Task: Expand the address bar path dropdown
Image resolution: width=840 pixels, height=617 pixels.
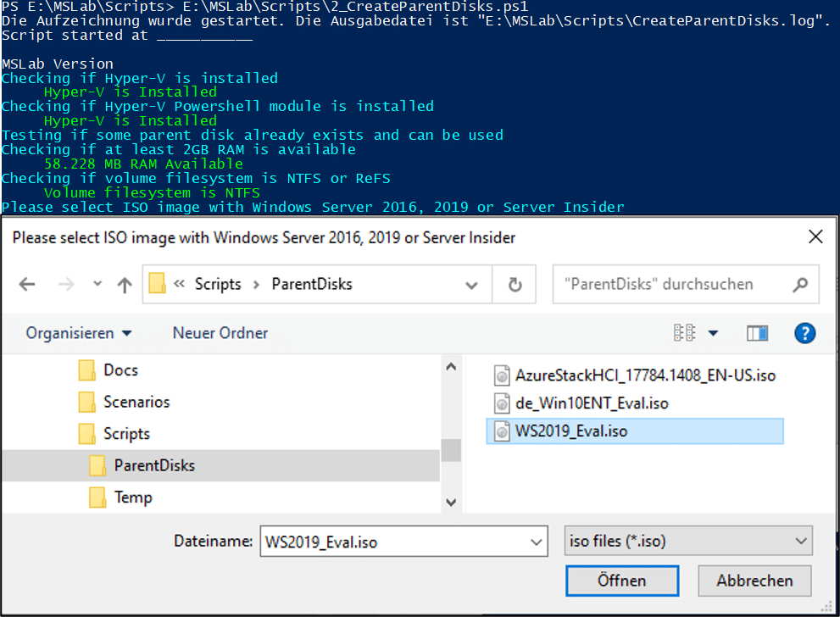Action: click(x=471, y=286)
